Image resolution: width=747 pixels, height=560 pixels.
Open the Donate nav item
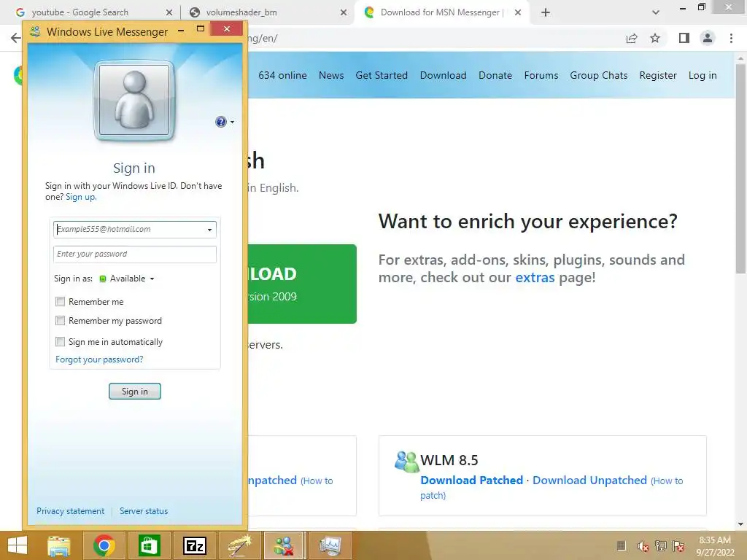coord(495,75)
